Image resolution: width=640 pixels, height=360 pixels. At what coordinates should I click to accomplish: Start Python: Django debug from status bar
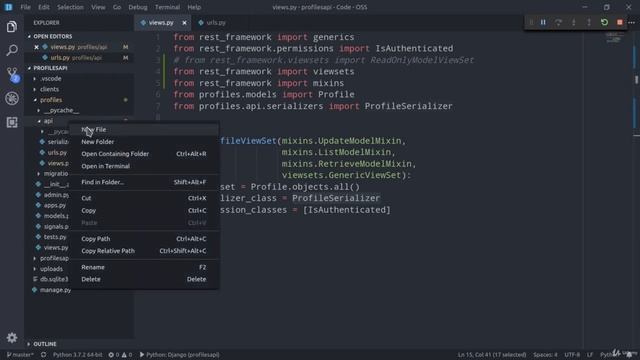[x=180, y=355]
